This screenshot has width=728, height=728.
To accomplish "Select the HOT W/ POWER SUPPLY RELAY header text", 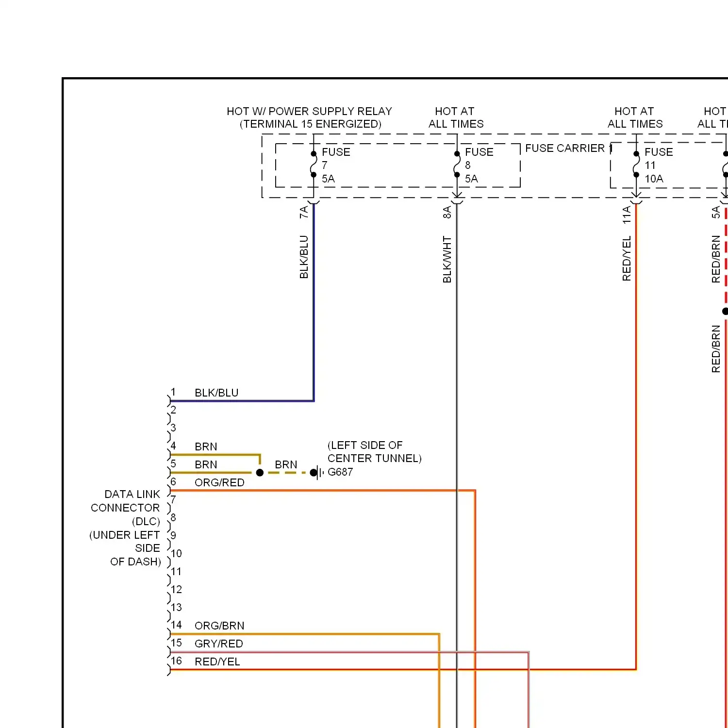I will [x=309, y=111].
